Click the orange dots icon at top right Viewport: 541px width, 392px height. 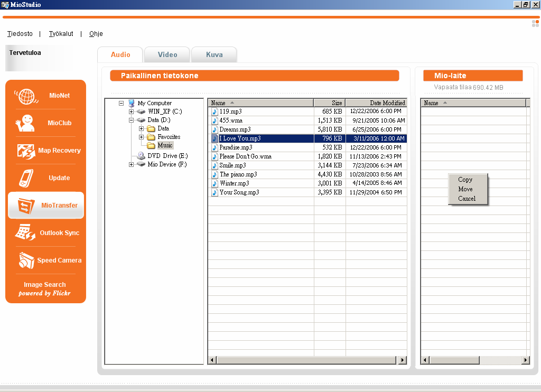click(535, 23)
